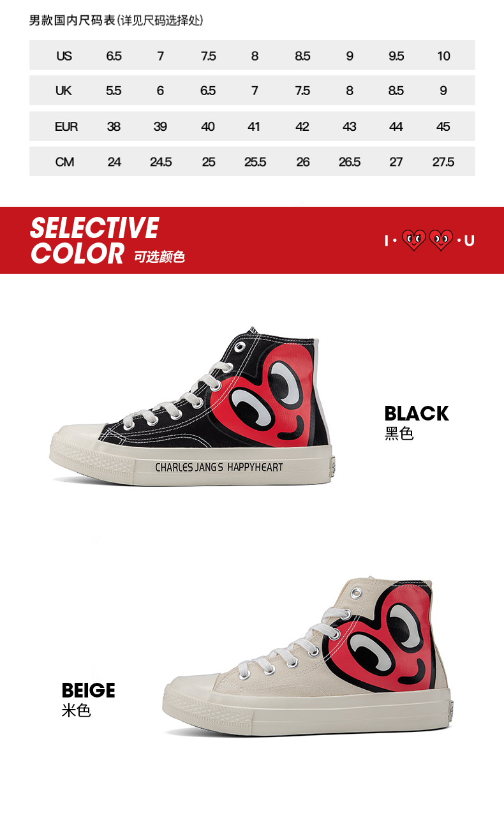
Task: Select US size 10 cell
Action: click(x=443, y=56)
